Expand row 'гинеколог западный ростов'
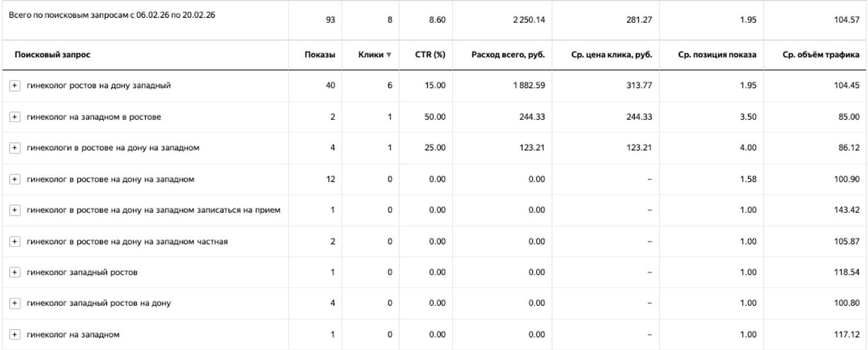 [14, 273]
